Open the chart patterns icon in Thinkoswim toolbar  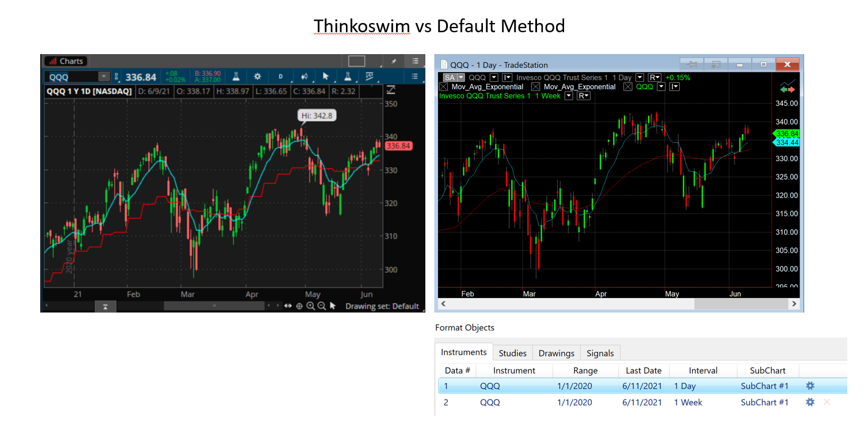[370, 77]
